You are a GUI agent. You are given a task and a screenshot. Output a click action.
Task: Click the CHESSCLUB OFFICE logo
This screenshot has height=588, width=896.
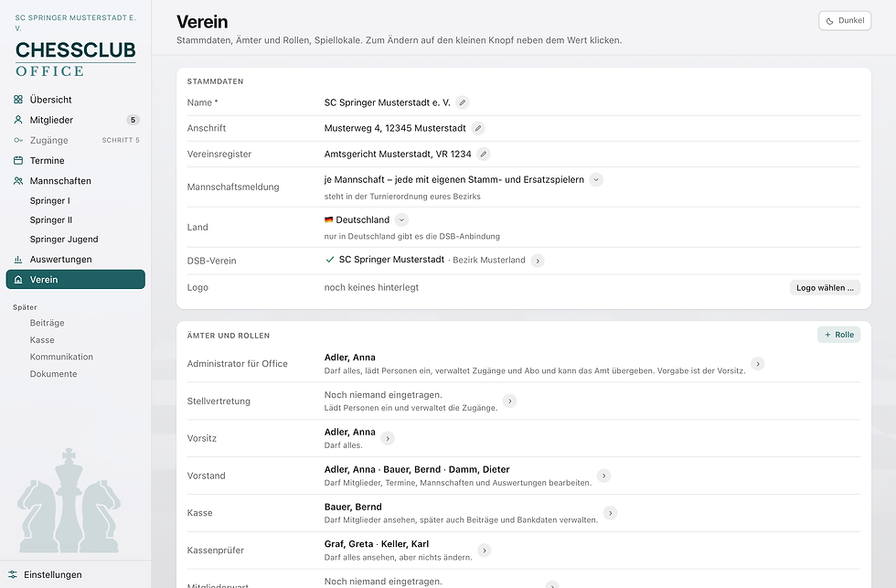75,59
